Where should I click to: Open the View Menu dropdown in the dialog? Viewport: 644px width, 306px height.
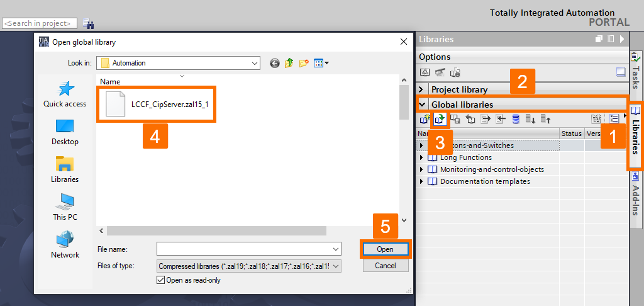(321, 63)
